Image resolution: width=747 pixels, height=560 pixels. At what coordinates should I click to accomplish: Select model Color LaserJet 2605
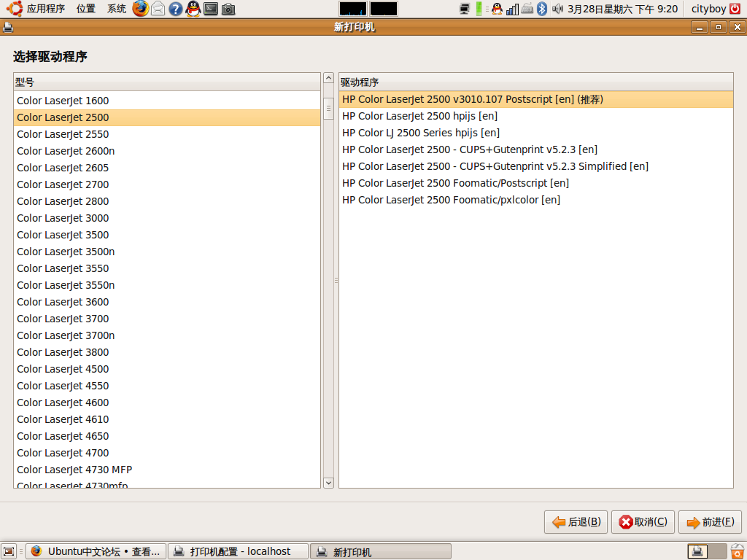[x=167, y=168]
